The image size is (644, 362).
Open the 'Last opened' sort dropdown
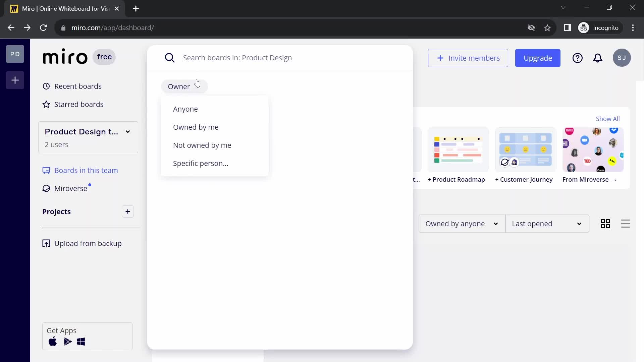547,224
